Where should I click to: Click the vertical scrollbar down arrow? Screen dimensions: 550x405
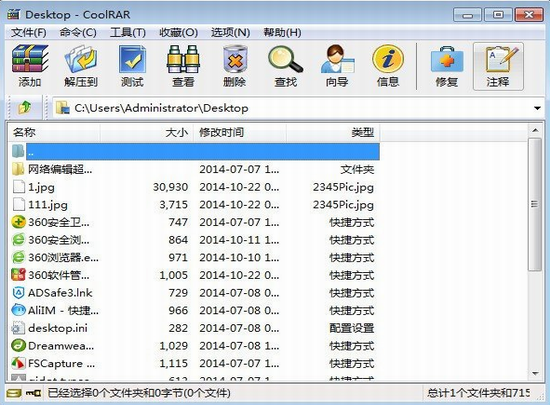(x=535, y=374)
